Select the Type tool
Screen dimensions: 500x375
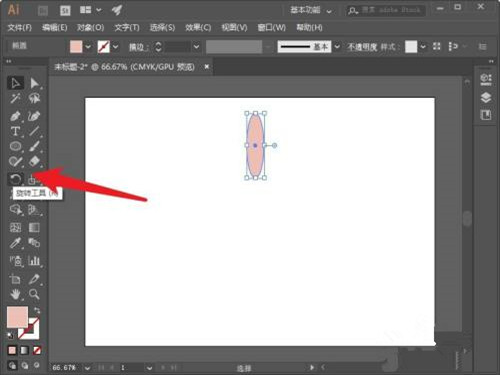15,131
